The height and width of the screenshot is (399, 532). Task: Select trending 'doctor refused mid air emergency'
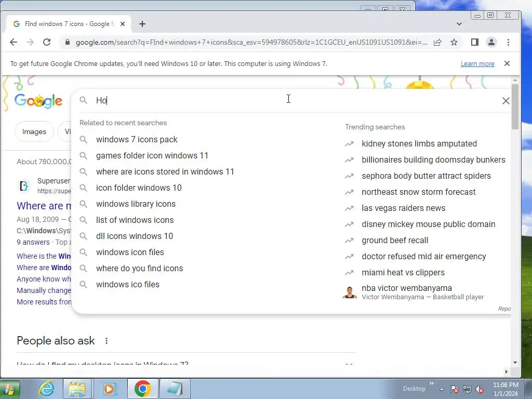(x=424, y=257)
